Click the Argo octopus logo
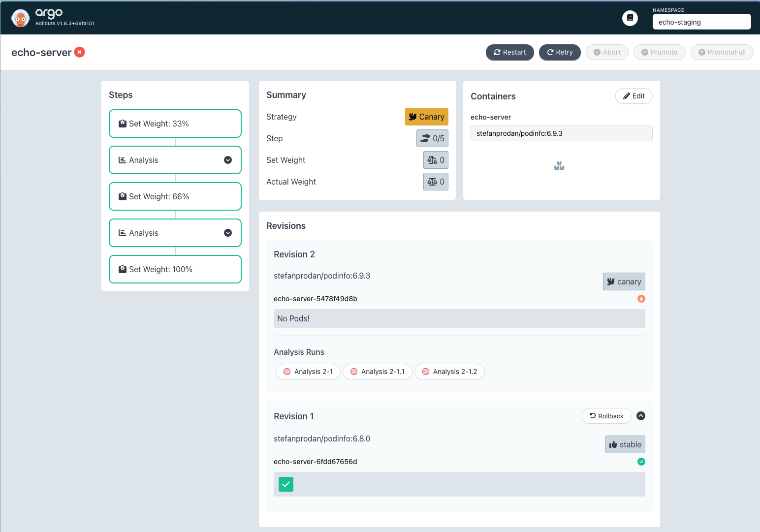The width and height of the screenshot is (760, 532). [20, 18]
